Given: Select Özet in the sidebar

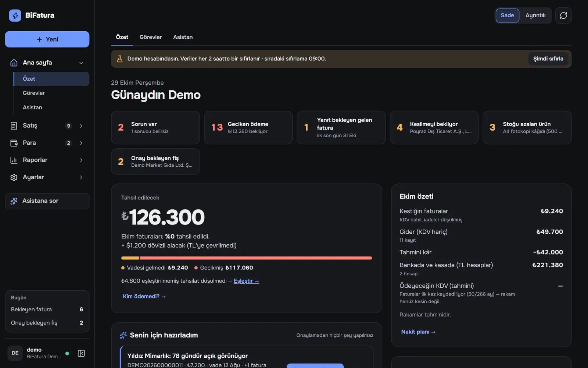Looking at the screenshot, I should pos(51,79).
